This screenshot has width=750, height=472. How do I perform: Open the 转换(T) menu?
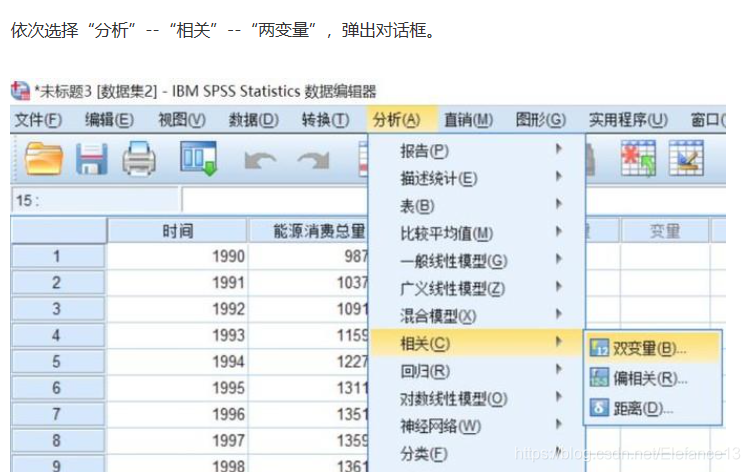click(x=325, y=120)
